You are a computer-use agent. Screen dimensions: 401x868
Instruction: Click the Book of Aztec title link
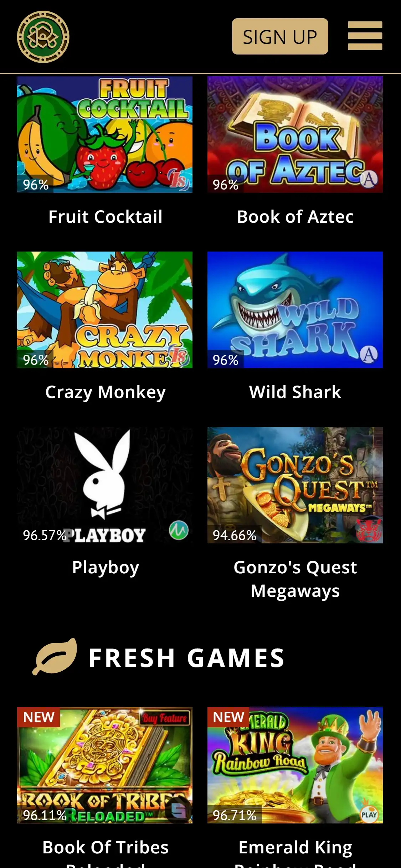pos(295,217)
